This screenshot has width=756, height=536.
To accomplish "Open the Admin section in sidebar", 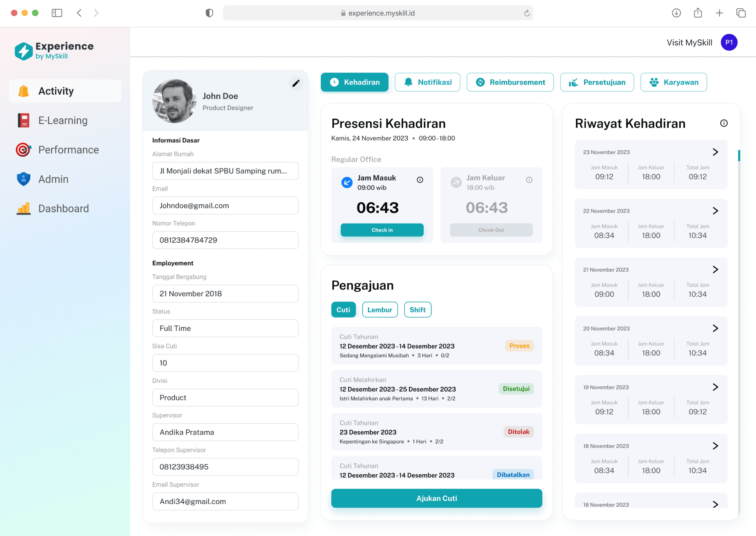I will click(x=54, y=179).
